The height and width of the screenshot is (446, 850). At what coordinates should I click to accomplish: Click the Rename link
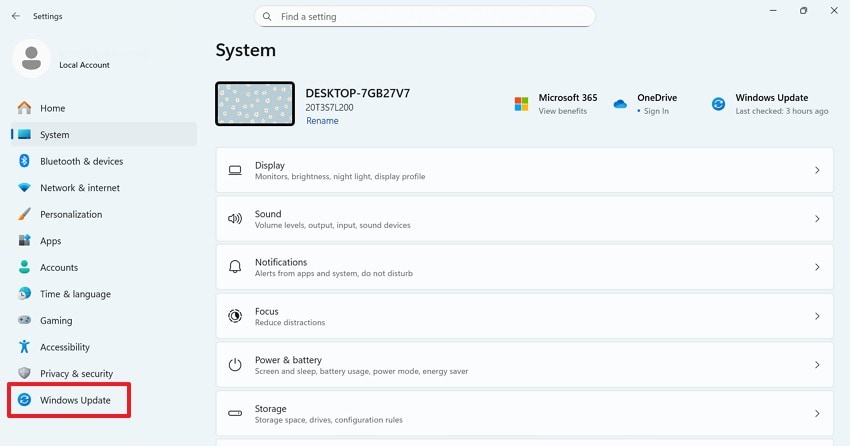(x=322, y=121)
